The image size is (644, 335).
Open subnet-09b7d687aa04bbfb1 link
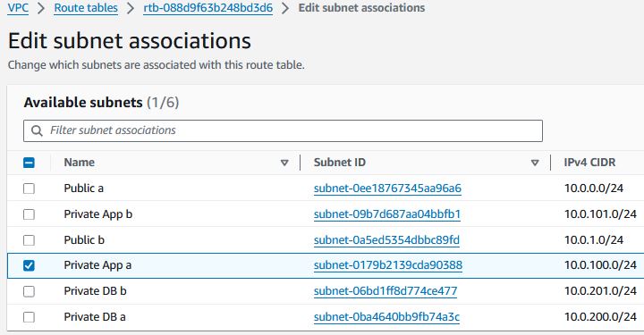[x=387, y=214]
